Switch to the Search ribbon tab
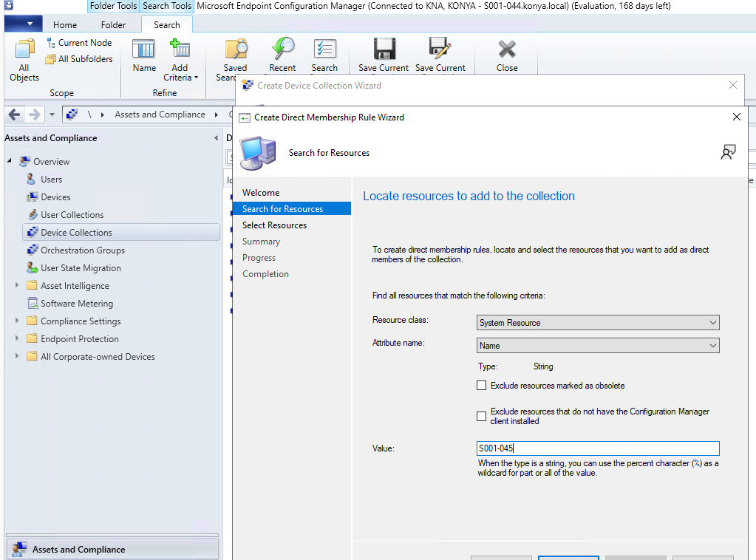The height and width of the screenshot is (560, 756). (x=167, y=24)
